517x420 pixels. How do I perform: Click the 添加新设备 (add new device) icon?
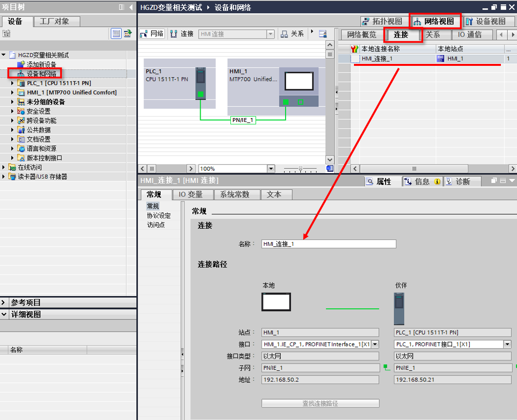coord(21,64)
